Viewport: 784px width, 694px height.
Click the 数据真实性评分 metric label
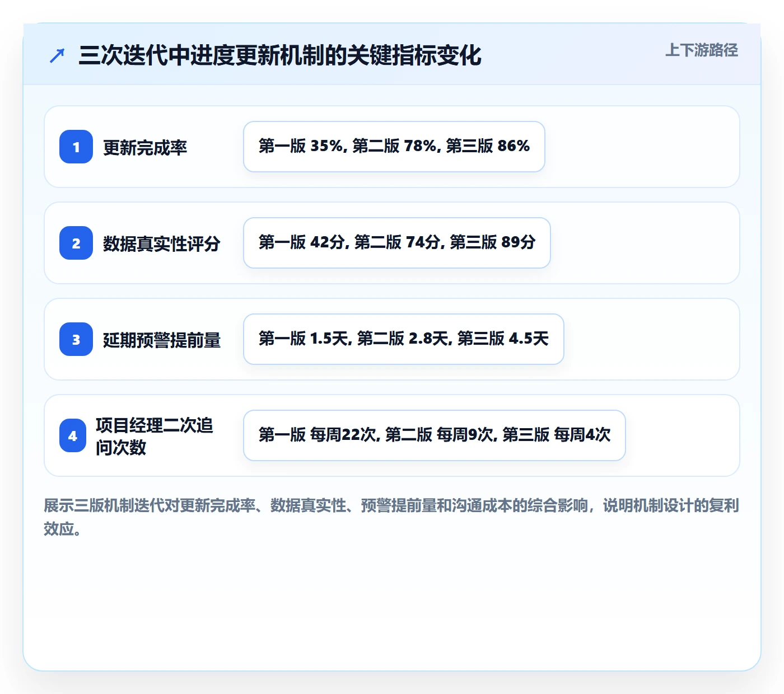pos(162,243)
